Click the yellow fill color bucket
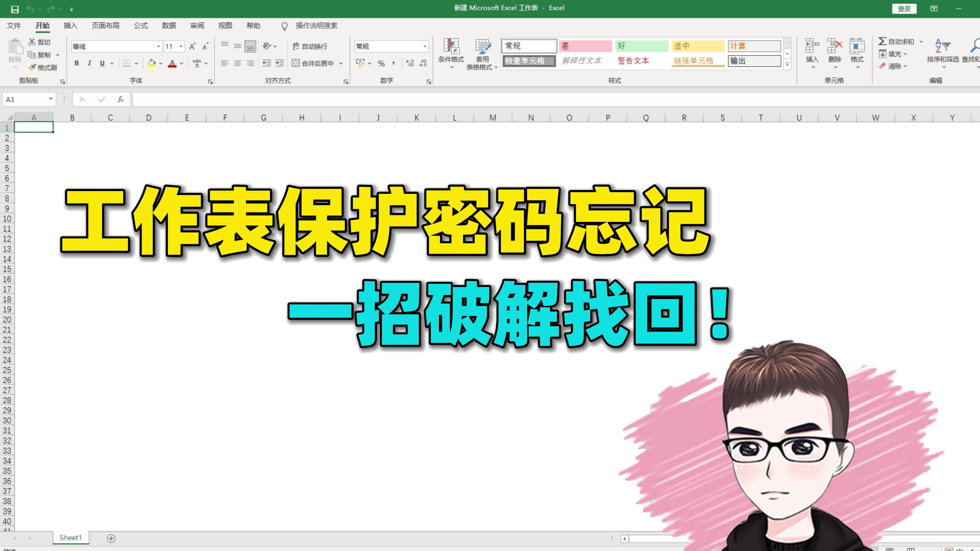 pyautogui.click(x=151, y=63)
